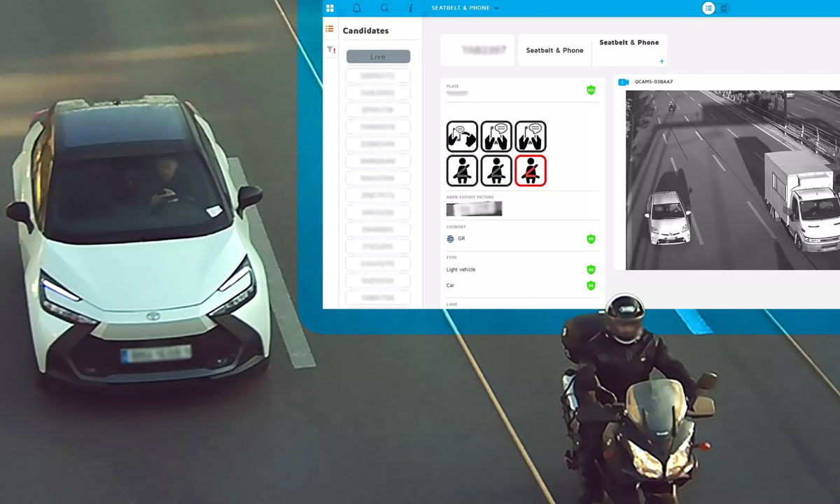Image resolution: width=840 pixels, height=504 pixels.
Task: Switch to globe map view toggle
Action: 724,8
